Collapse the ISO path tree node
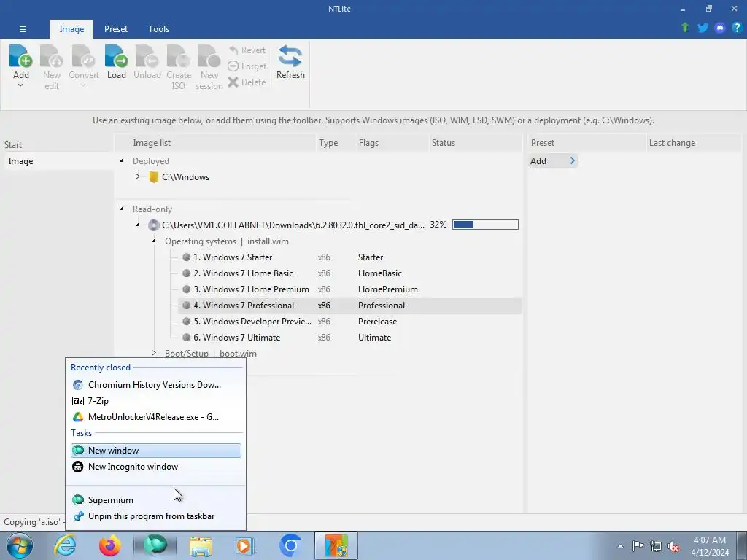Viewport: 747px width, 560px height. [138, 225]
